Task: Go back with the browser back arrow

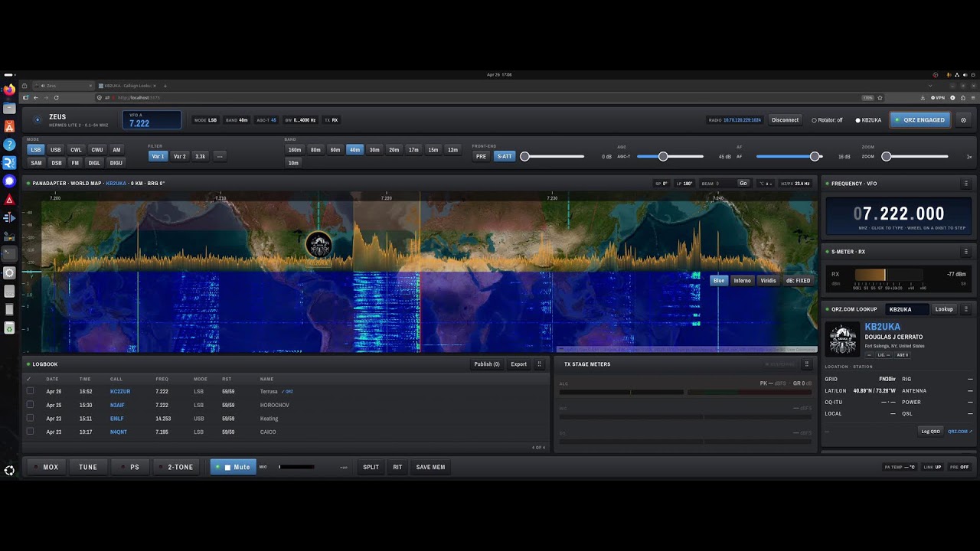Action: [35, 98]
